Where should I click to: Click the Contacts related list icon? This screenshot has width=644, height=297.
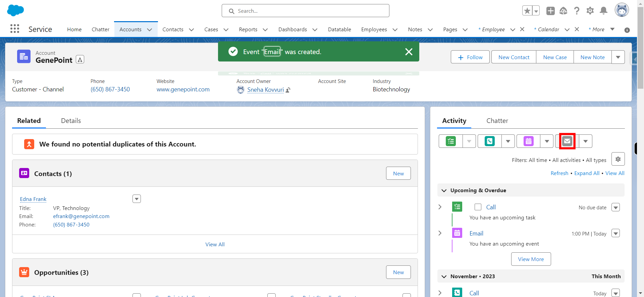point(24,173)
